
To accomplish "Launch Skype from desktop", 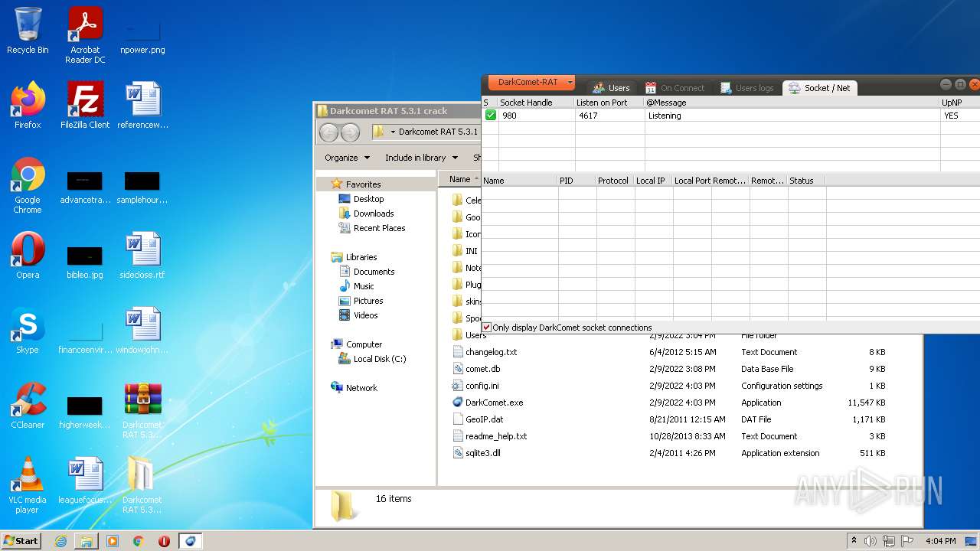I will click(x=28, y=331).
